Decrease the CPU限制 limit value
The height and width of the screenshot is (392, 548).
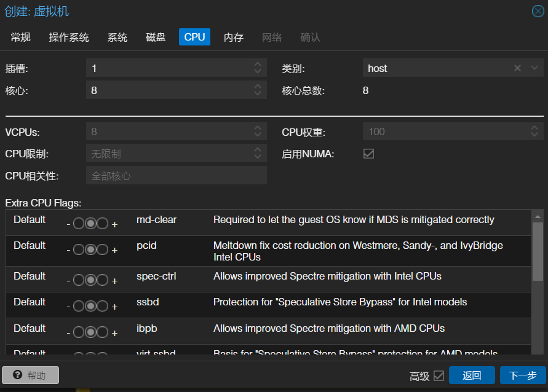[258, 156]
